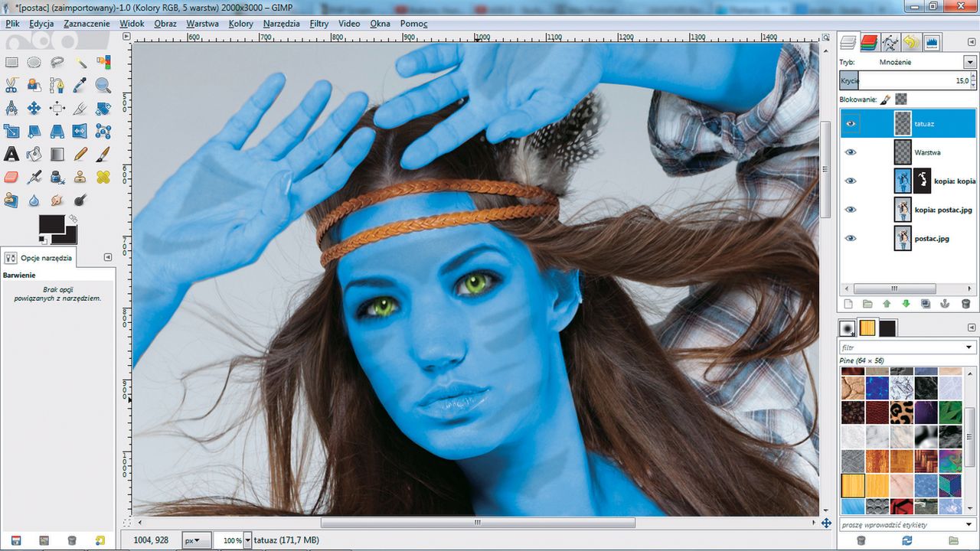980x551 pixels.
Task: Open the Filtry menu
Action: coord(319,24)
